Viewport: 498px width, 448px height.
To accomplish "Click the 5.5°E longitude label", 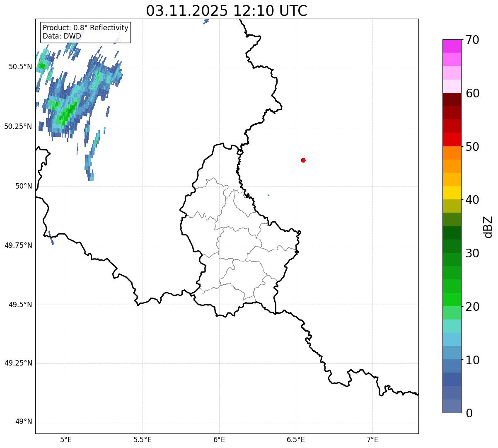I will [x=143, y=440].
